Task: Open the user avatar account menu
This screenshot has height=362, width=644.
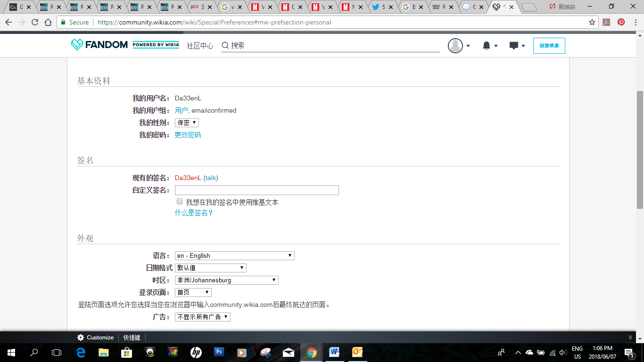Action: pyautogui.click(x=455, y=46)
